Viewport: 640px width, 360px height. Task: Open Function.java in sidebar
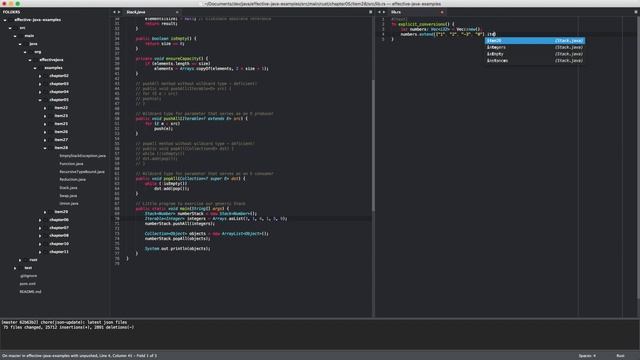pos(71,164)
